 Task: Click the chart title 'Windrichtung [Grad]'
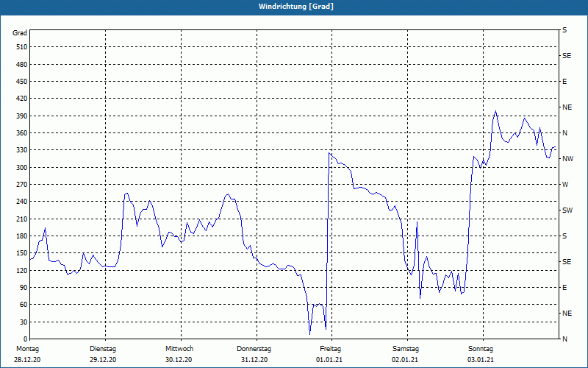click(296, 7)
